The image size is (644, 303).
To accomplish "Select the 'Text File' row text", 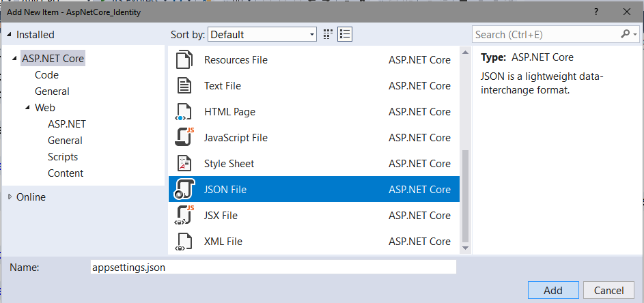I will tap(223, 86).
